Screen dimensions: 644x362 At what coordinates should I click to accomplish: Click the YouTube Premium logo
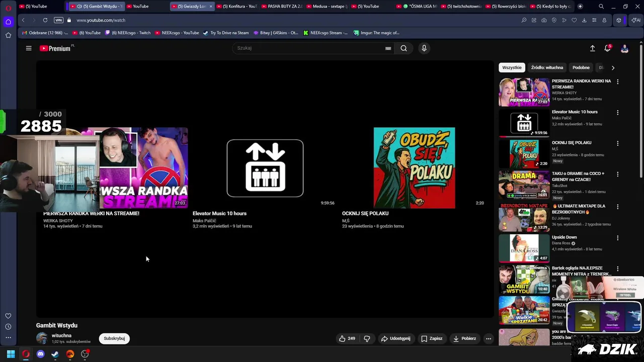click(55, 48)
